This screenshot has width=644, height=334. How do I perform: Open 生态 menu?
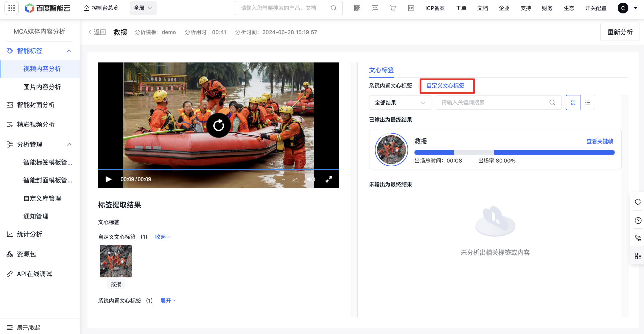(569, 8)
